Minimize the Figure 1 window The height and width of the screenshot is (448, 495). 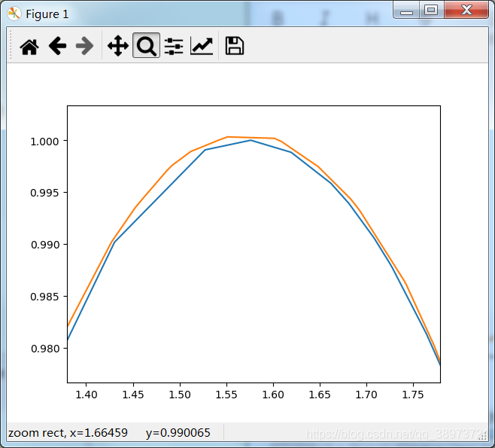click(x=406, y=10)
